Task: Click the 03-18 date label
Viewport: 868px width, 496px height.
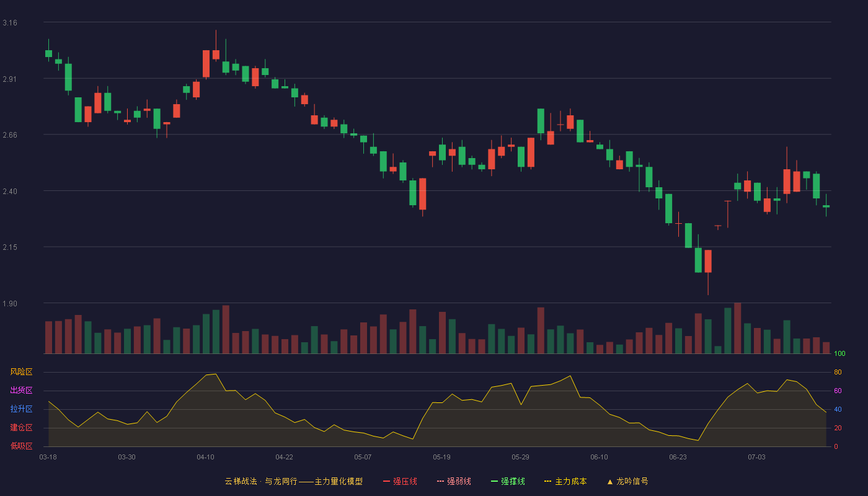Action: coord(48,457)
